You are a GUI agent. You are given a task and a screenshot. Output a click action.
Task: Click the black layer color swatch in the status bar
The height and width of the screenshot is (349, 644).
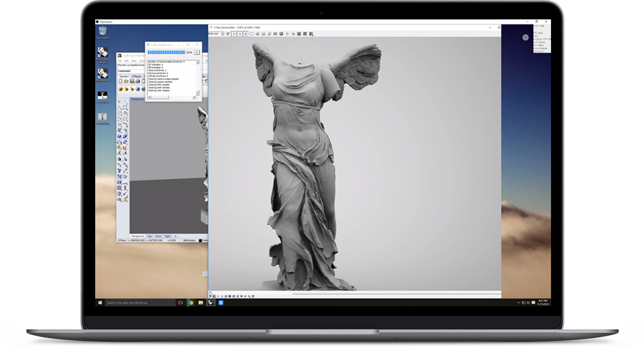coord(200,240)
